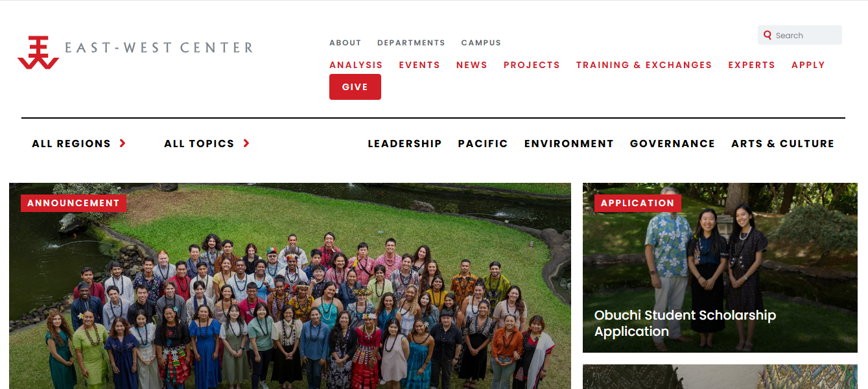Go to the Events section
The height and width of the screenshot is (389, 868).
pyautogui.click(x=419, y=65)
